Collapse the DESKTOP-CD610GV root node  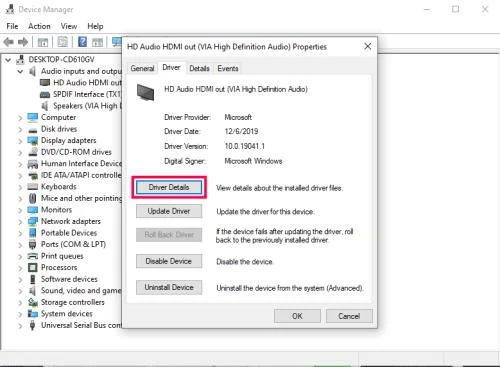pos(8,60)
